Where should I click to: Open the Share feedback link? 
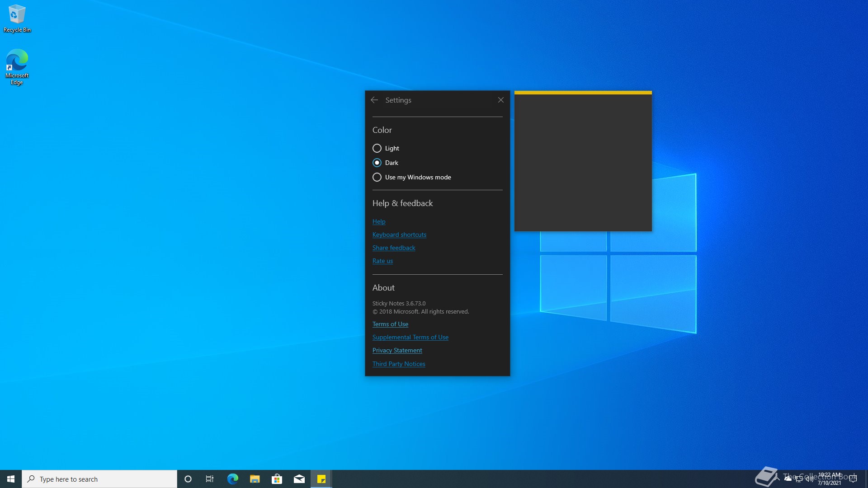394,248
